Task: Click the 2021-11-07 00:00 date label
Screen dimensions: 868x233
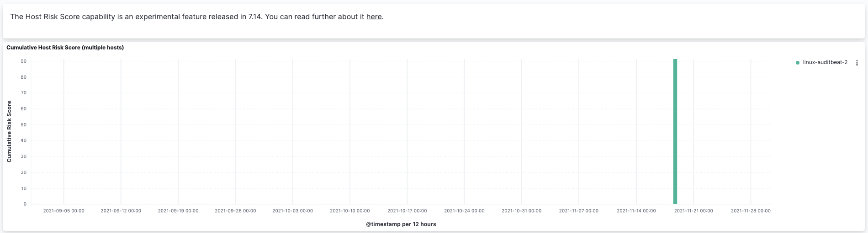Action: (x=578, y=211)
